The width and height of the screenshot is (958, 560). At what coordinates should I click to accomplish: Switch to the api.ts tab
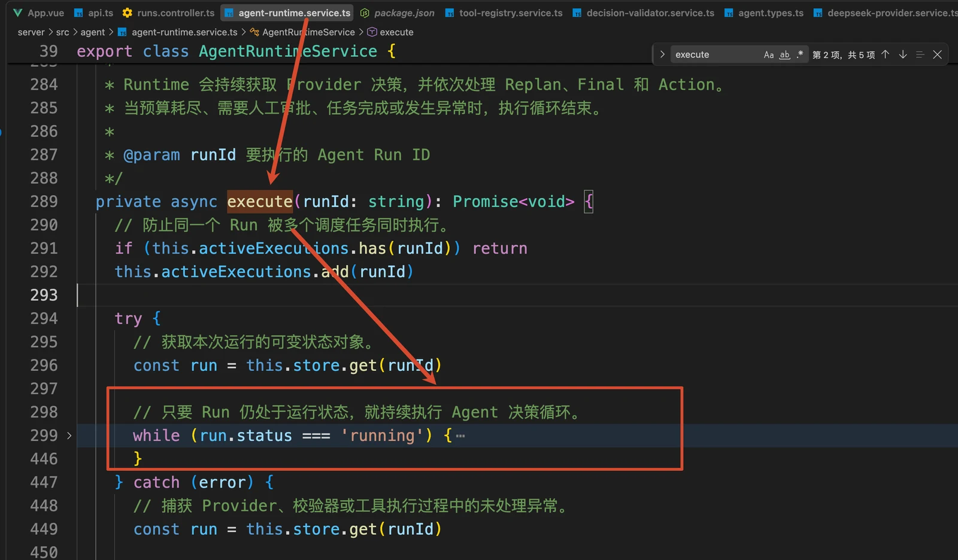pos(93,13)
